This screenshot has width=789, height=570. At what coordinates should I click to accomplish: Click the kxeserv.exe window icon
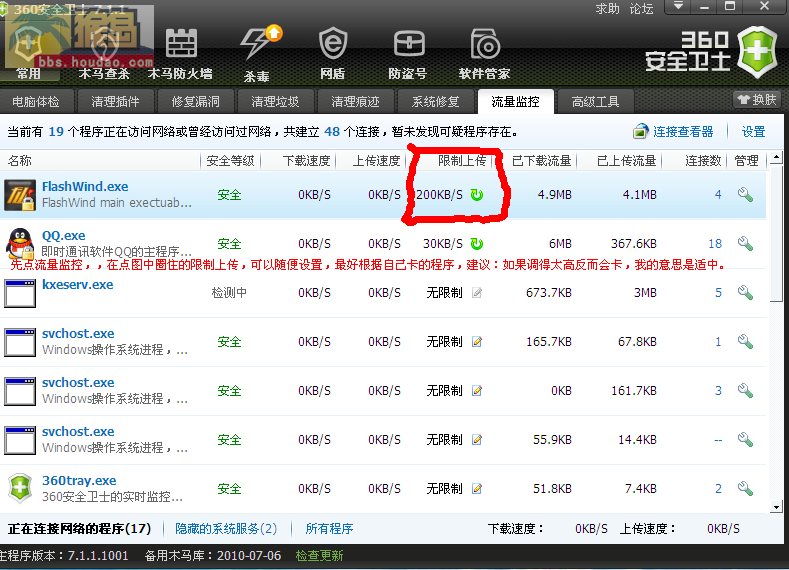click(x=20, y=293)
